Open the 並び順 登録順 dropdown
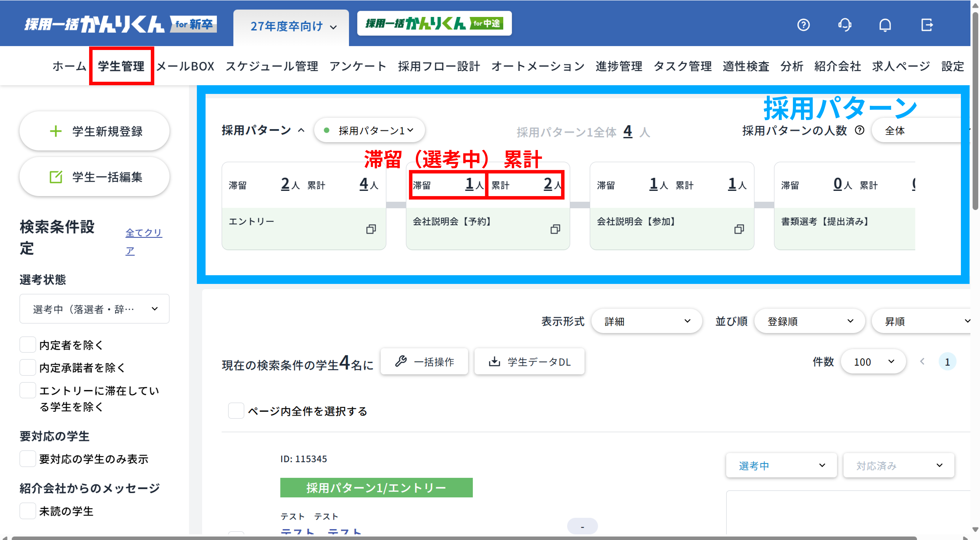This screenshot has height=540, width=980. click(x=809, y=321)
